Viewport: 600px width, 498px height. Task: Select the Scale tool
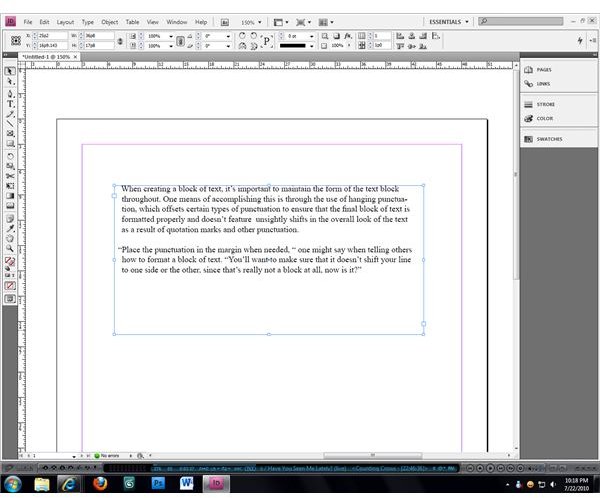click(x=10, y=166)
